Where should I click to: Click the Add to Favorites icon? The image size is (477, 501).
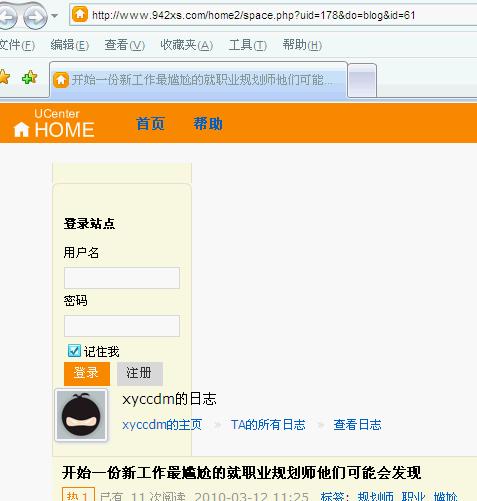pyautogui.click(x=29, y=77)
